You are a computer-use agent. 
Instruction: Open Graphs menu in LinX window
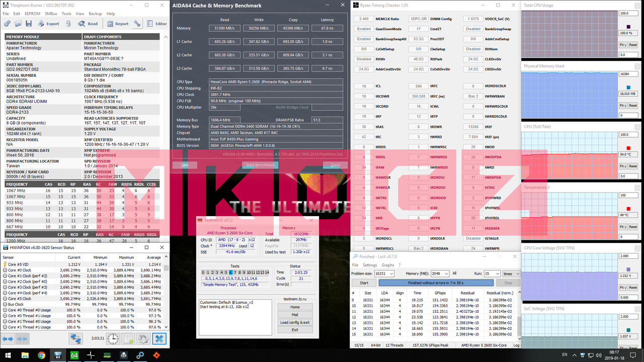[x=388, y=265]
